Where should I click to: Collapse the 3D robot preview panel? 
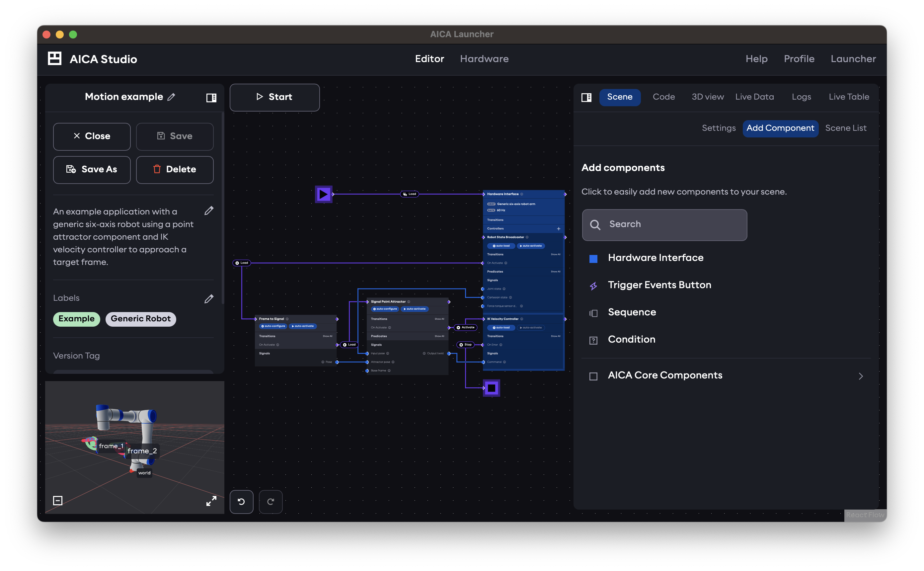tap(58, 500)
